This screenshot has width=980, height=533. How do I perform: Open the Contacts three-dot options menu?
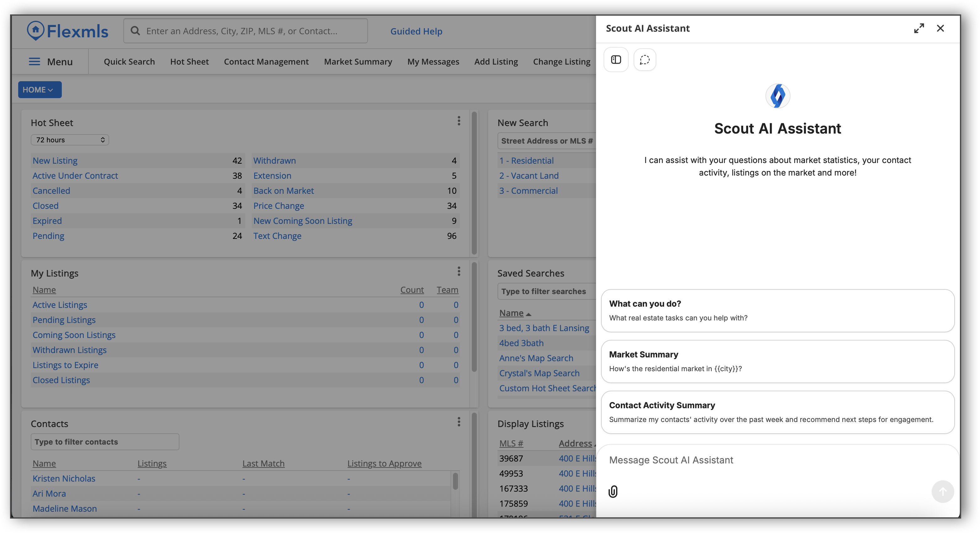[459, 422]
